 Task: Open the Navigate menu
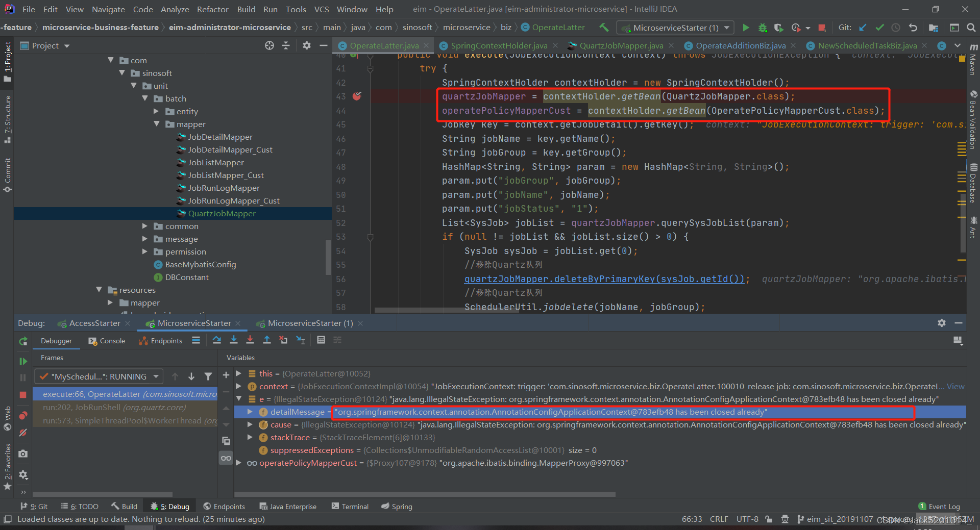pyautogui.click(x=108, y=9)
